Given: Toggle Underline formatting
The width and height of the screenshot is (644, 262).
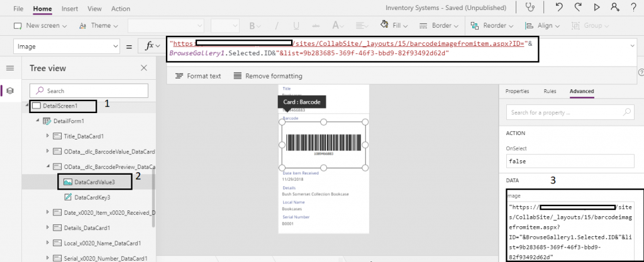Looking at the screenshot, I should pyautogui.click(x=296, y=25).
